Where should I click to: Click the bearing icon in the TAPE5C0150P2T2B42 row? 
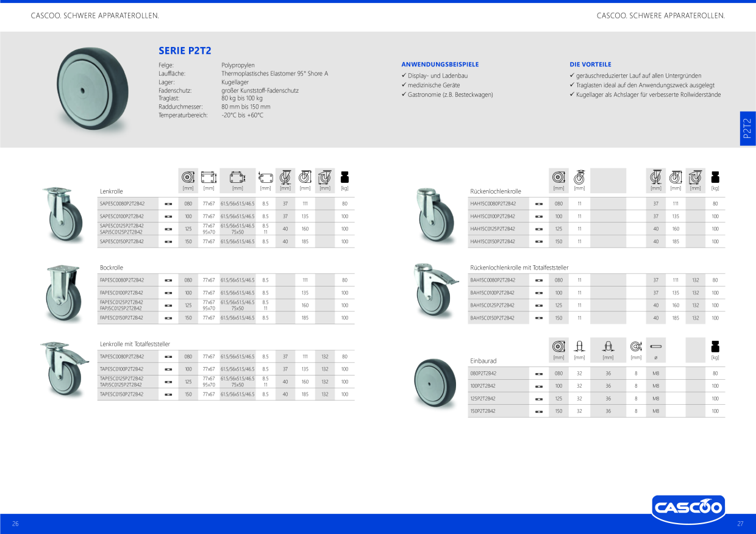coord(169,394)
